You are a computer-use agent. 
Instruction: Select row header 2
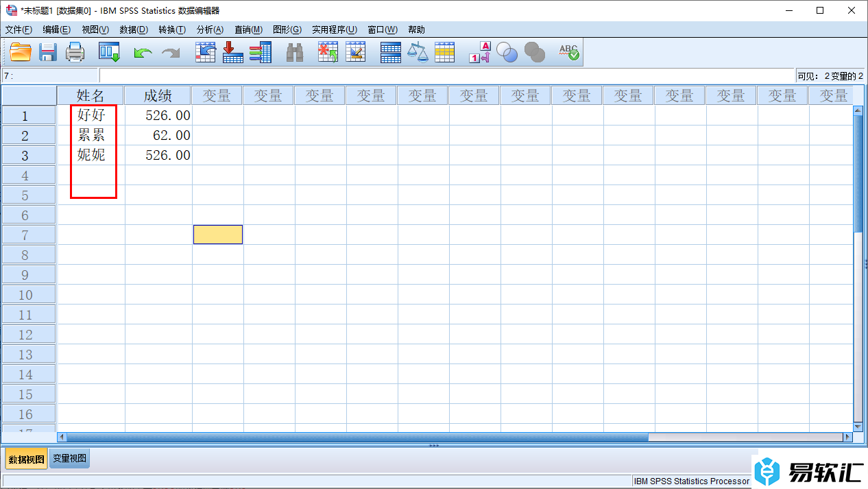(28, 136)
